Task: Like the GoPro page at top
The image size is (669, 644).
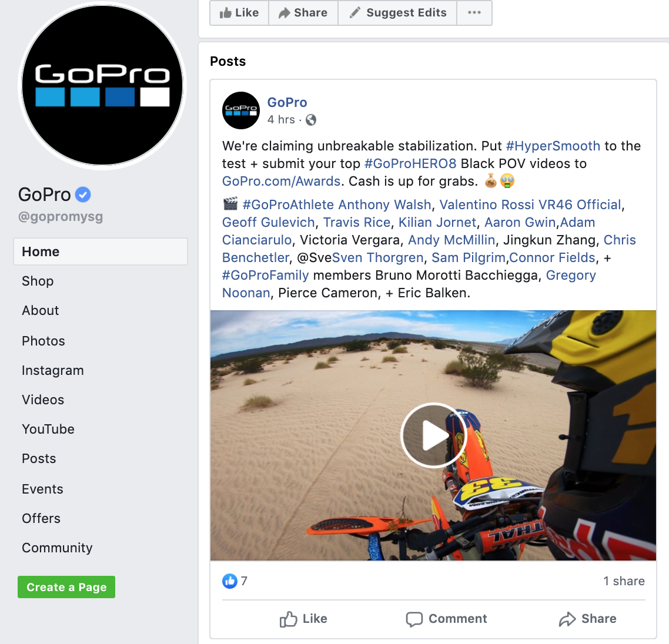Action: [x=239, y=13]
